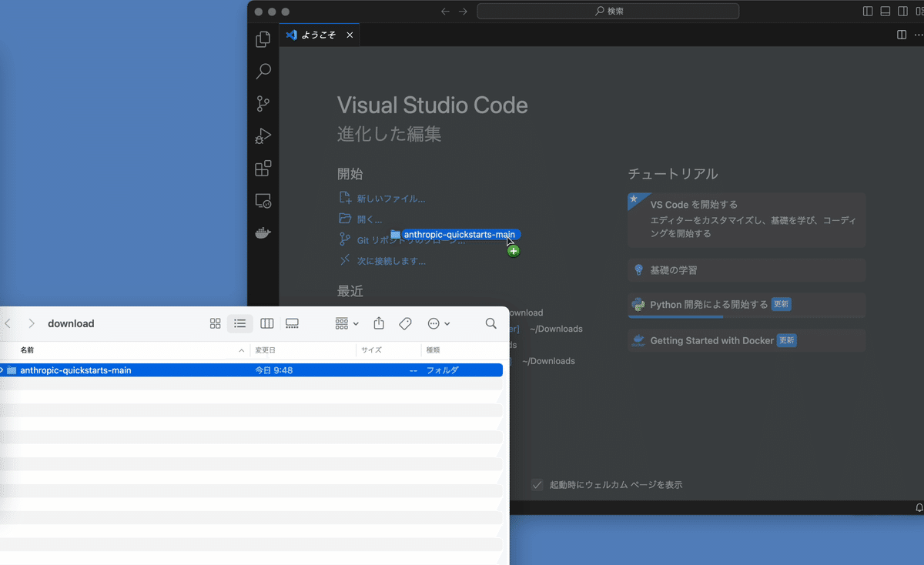Open Run and Debug view
This screenshot has width=924, height=565.
coord(263,136)
